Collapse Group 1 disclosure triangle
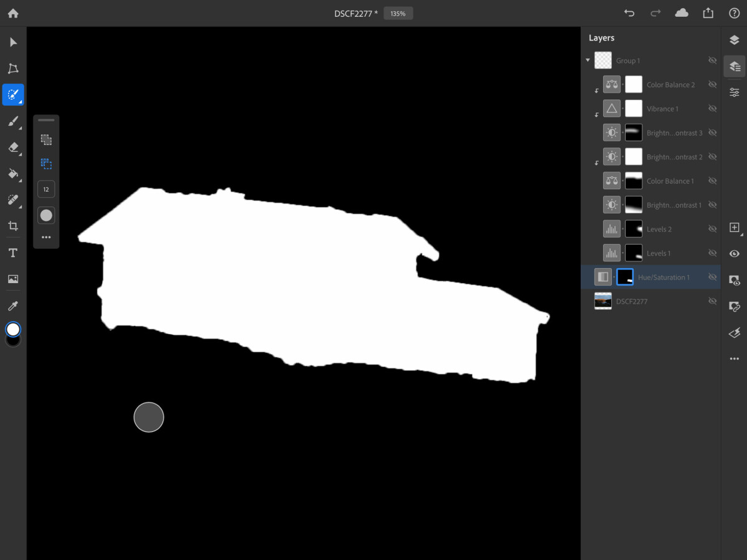 point(588,60)
